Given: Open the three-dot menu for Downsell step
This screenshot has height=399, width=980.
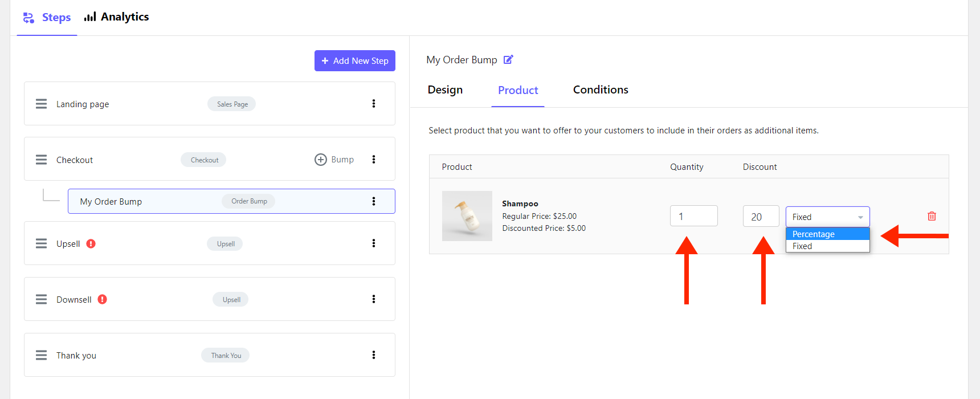Looking at the screenshot, I should (x=374, y=299).
